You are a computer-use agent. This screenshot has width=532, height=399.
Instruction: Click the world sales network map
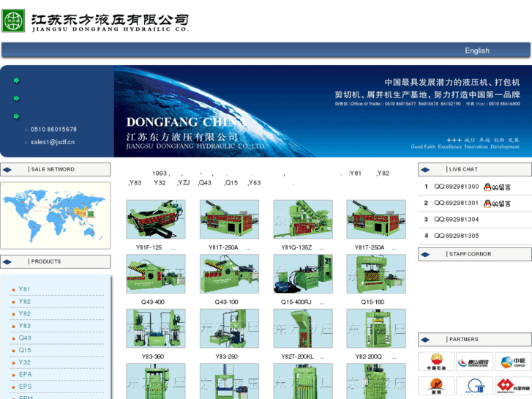(56, 215)
